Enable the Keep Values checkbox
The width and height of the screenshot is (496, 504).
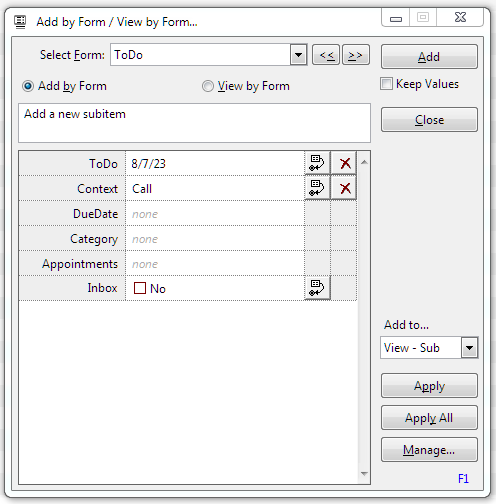[x=387, y=84]
